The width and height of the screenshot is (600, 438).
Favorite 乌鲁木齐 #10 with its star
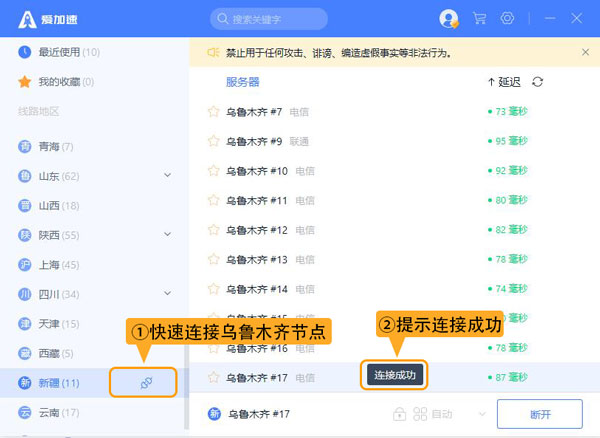(x=214, y=170)
